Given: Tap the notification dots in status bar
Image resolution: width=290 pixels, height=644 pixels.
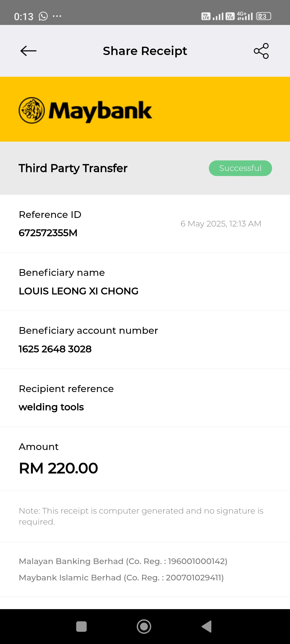Looking at the screenshot, I should click(57, 16).
